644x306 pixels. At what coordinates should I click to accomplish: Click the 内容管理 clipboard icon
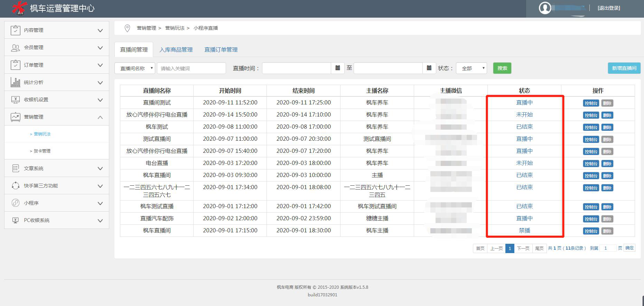[x=16, y=30]
